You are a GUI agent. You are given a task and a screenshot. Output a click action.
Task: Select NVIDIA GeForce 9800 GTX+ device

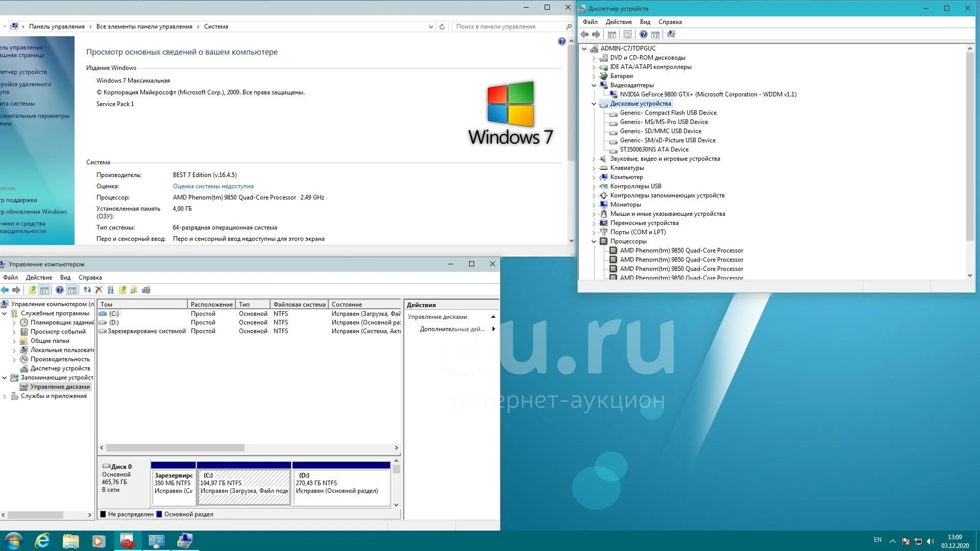click(x=708, y=94)
